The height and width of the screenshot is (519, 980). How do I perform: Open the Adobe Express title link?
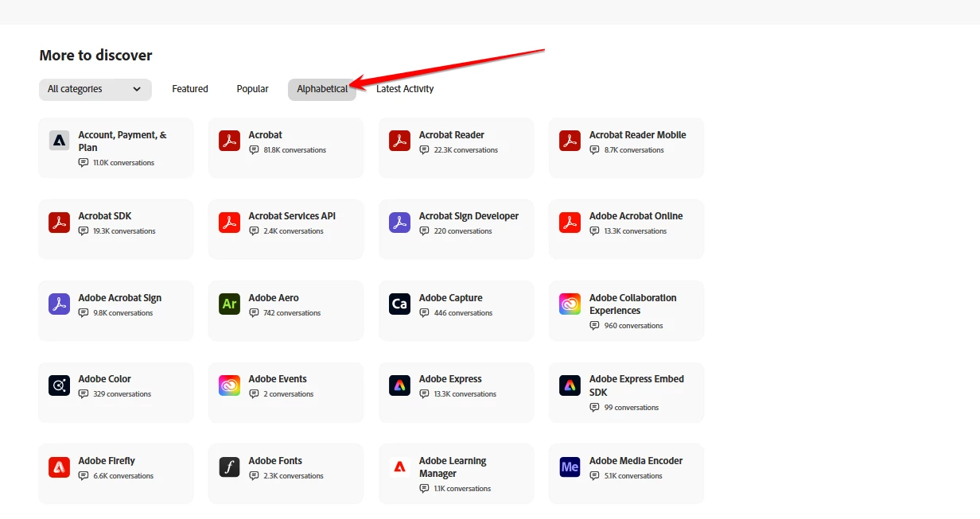[450, 379]
